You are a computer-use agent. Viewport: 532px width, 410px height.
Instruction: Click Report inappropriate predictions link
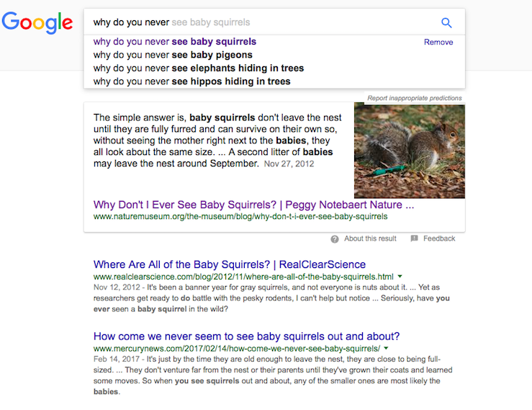tap(414, 98)
